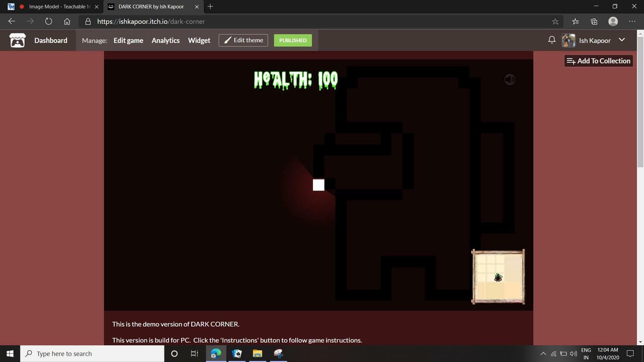Open the Favorites list icon
644x362 pixels.
[x=575, y=22]
